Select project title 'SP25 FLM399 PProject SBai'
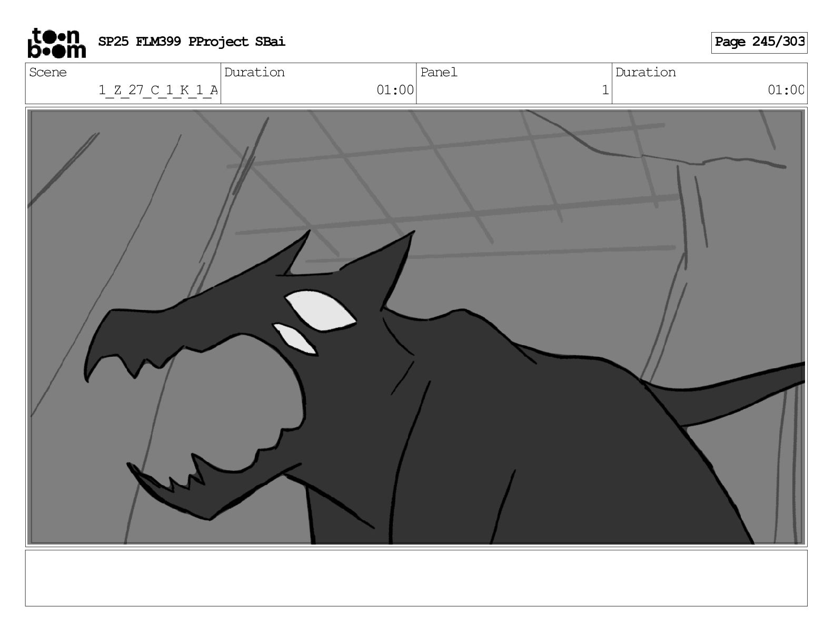The height and width of the screenshot is (644, 834). [x=192, y=42]
